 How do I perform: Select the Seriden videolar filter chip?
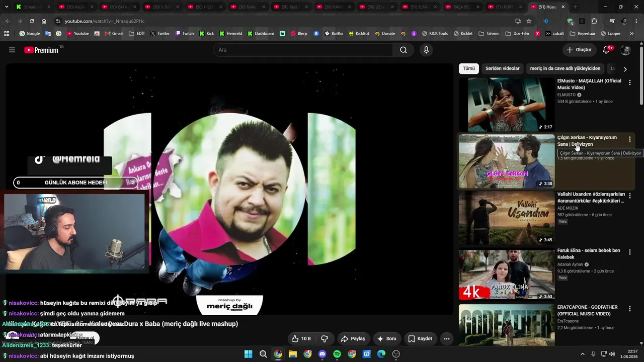click(x=503, y=68)
